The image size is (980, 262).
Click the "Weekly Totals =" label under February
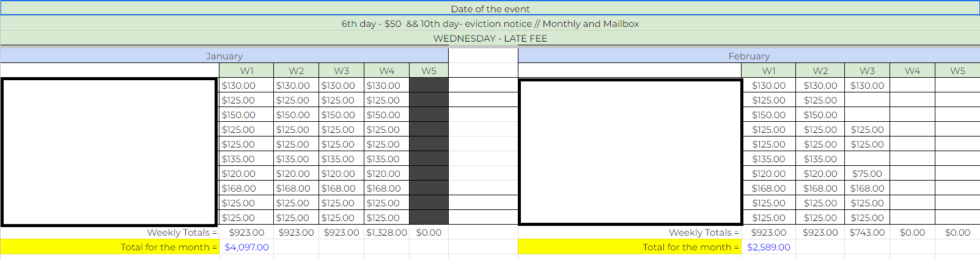(704, 232)
